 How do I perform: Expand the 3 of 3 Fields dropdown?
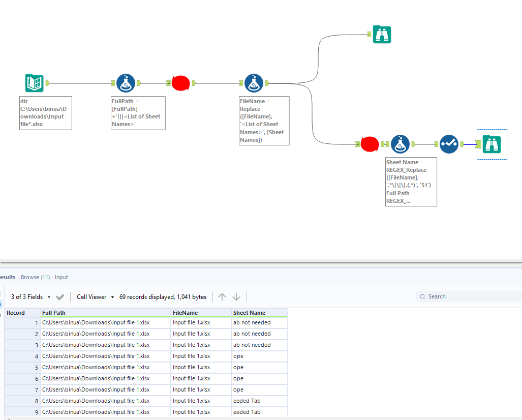32,297
